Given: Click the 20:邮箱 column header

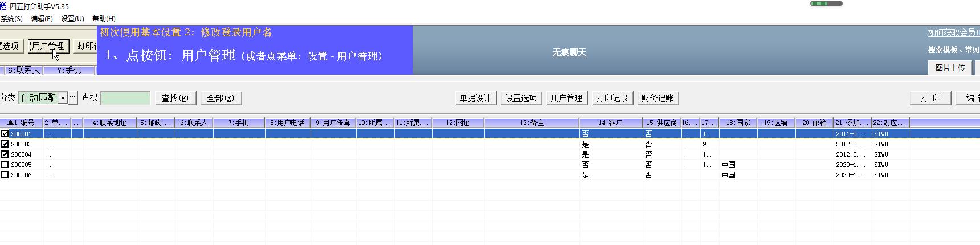Looking at the screenshot, I should pos(815,122).
